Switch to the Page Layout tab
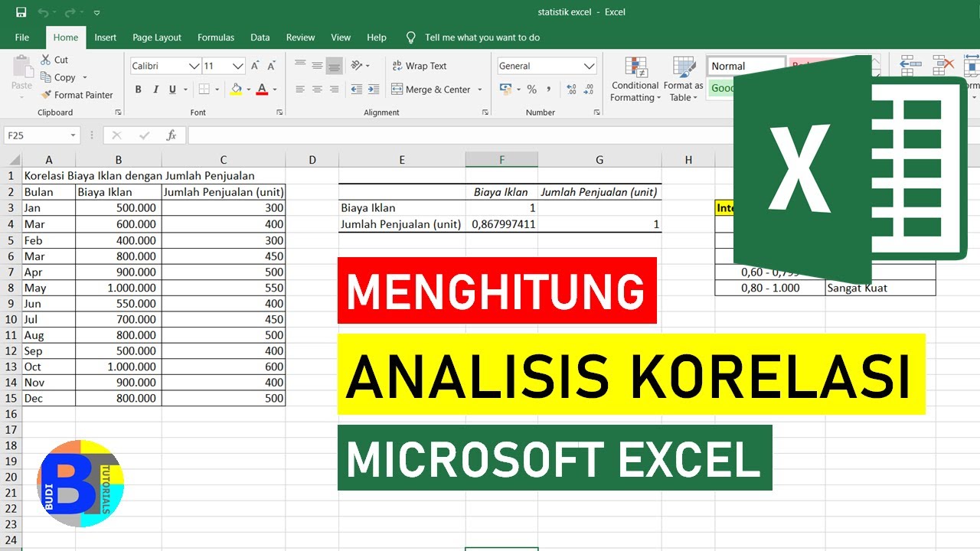 (x=157, y=37)
